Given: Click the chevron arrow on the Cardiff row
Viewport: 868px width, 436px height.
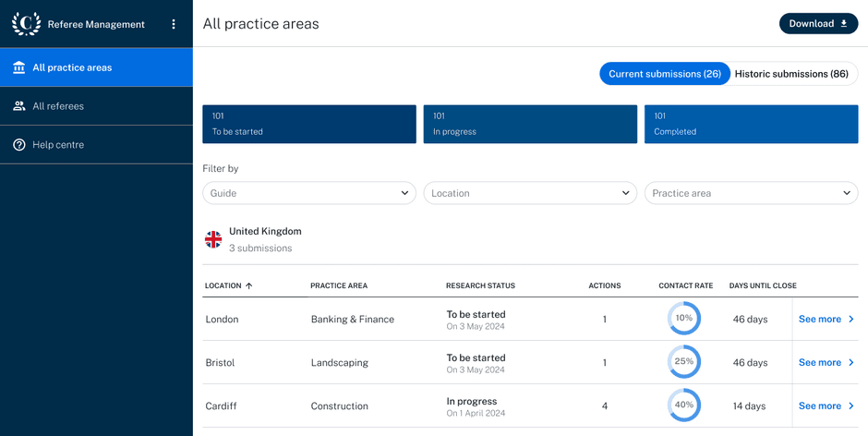Looking at the screenshot, I should pos(851,406).
